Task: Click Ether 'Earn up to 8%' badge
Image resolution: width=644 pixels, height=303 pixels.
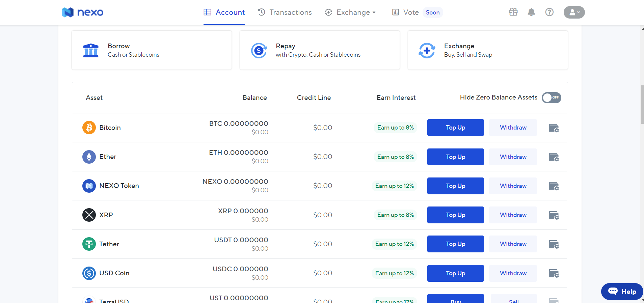Action: 396,157
